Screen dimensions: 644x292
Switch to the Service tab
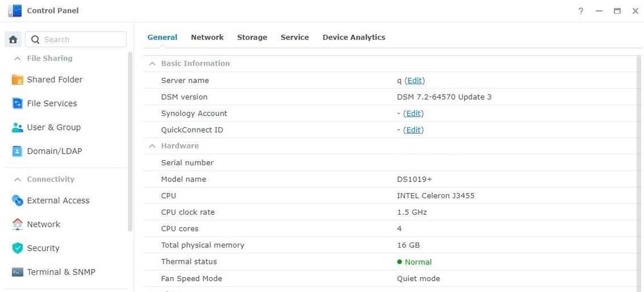click(x=294, y=37)
